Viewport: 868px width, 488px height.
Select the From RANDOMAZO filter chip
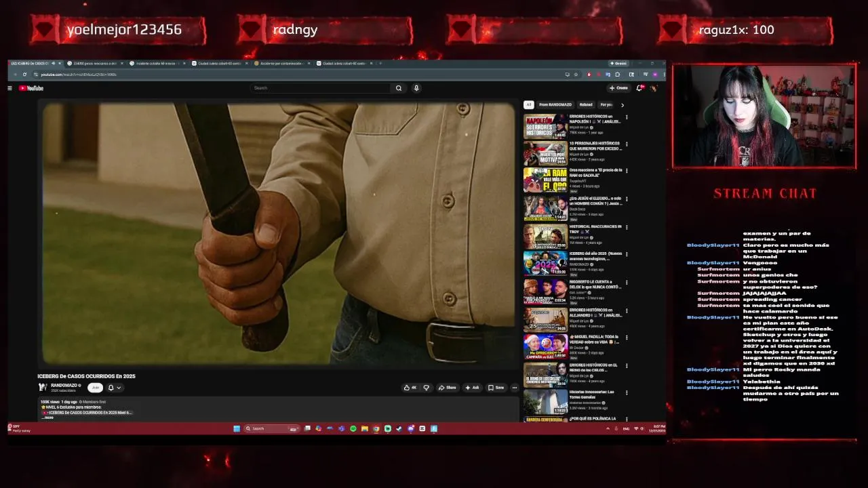pos(555,105)
